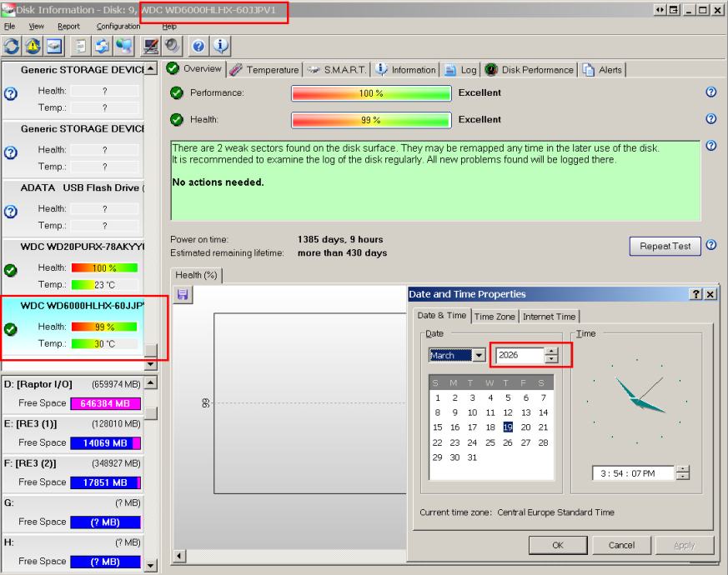Click partition list scrollbar down arrow
This screenshot has height=575, width=728.
(x=151, y=565)
